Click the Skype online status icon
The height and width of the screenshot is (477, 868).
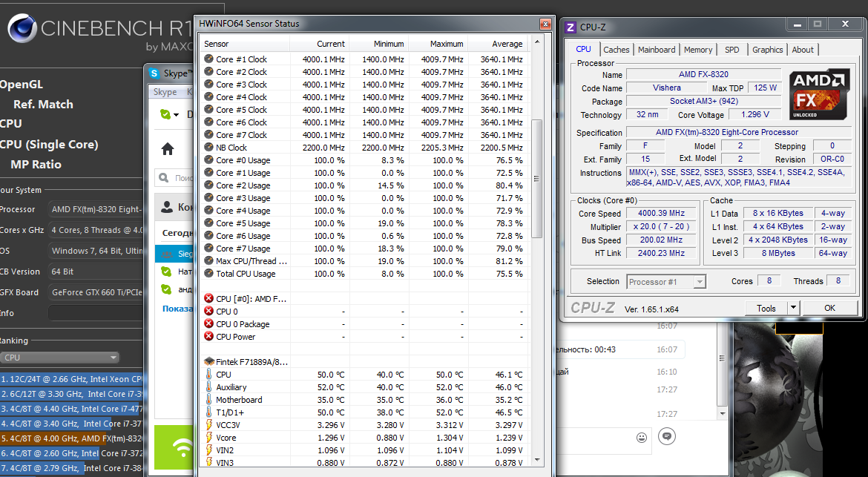pyautogui.click(x=165, y=114)
